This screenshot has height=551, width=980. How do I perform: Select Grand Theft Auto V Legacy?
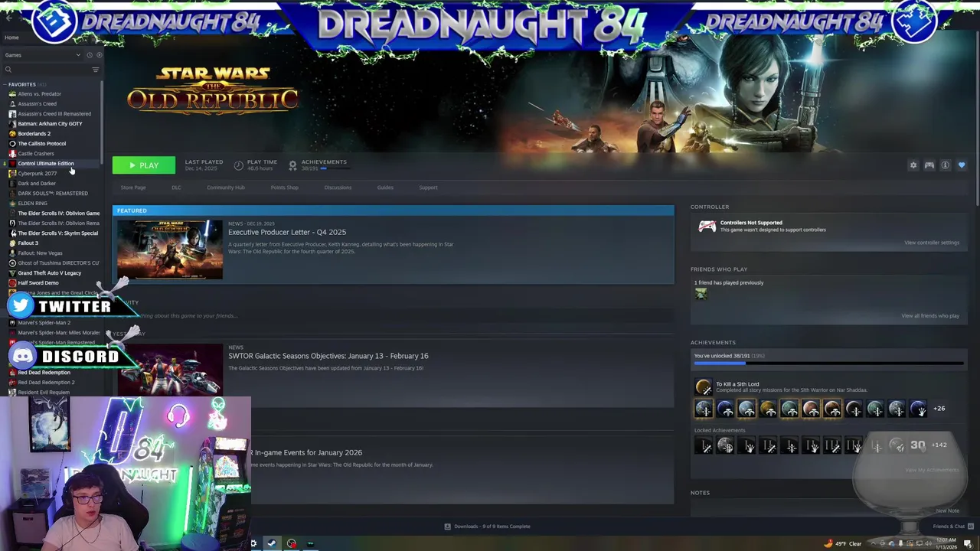tap(49, 273)
